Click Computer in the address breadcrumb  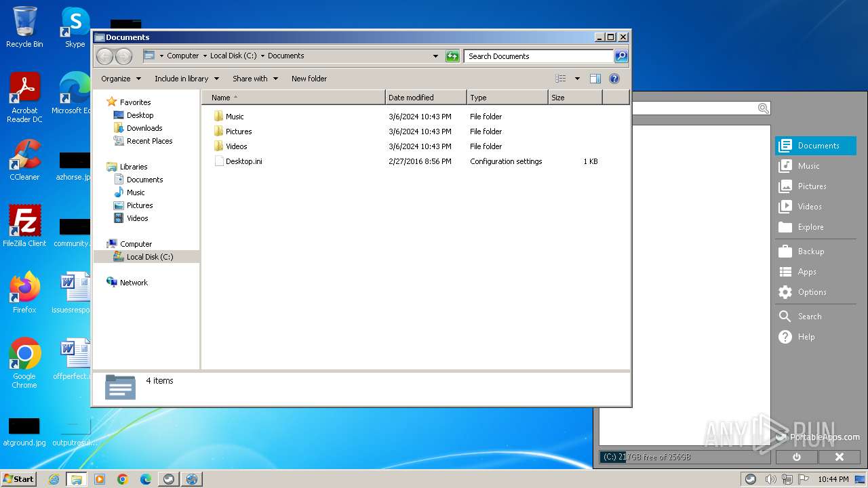tap(183, 56)
